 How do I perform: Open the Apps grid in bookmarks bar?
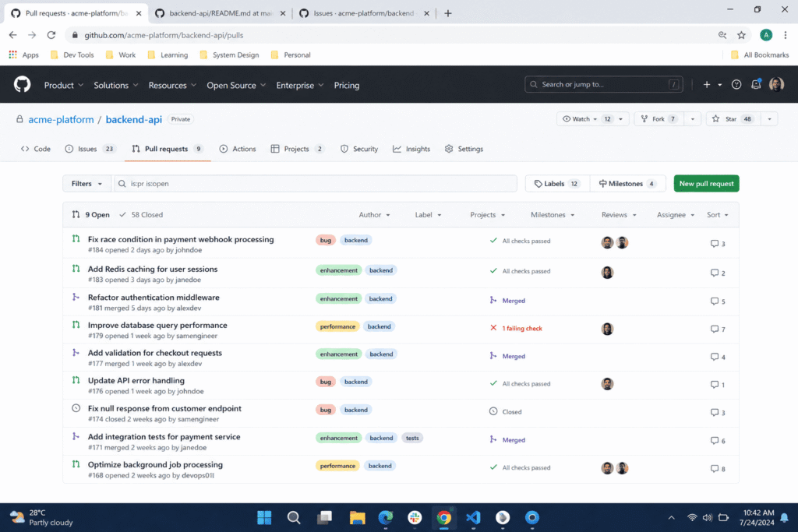[23, 55]
